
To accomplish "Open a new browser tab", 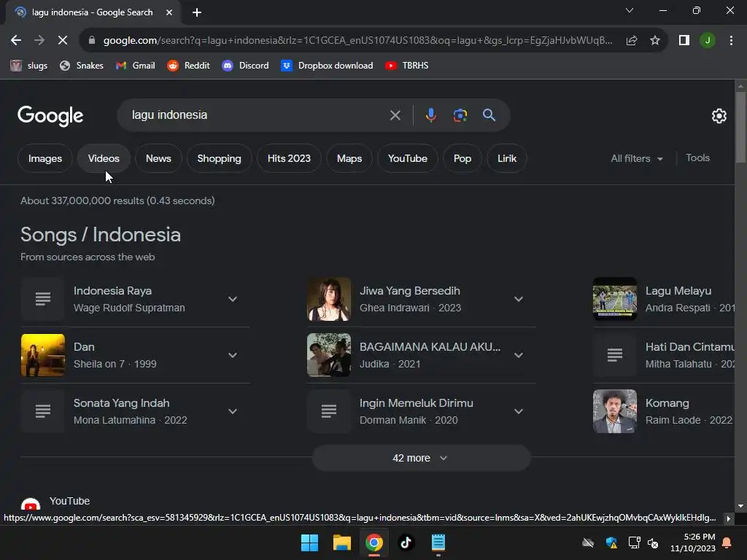I will click(x=197, y=12).
